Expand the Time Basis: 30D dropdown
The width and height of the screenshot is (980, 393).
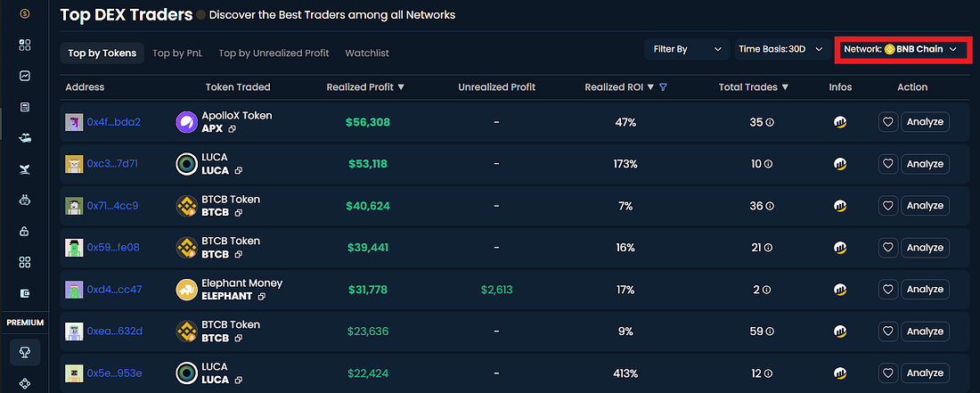pyautogui.click(x=780, y=49)
